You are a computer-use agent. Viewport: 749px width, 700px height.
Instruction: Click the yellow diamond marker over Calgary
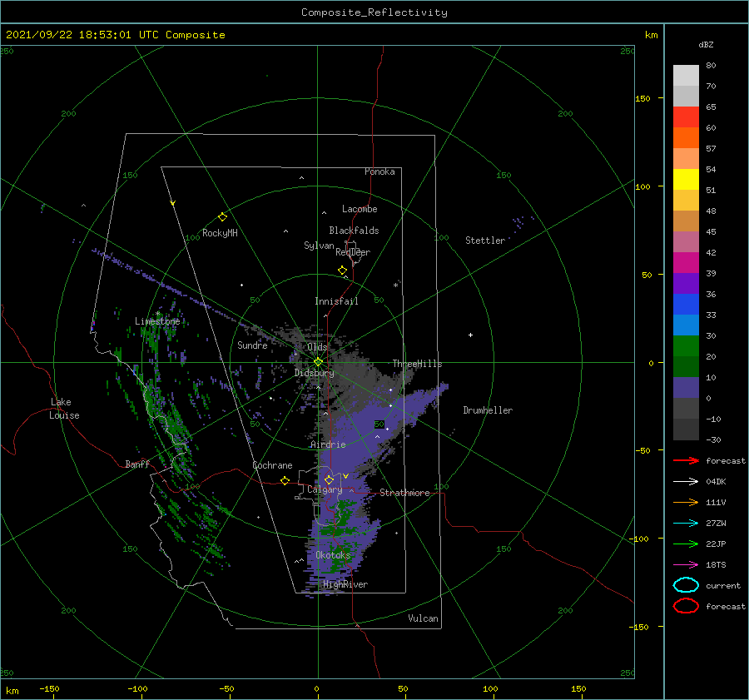[x=329, y=479]
